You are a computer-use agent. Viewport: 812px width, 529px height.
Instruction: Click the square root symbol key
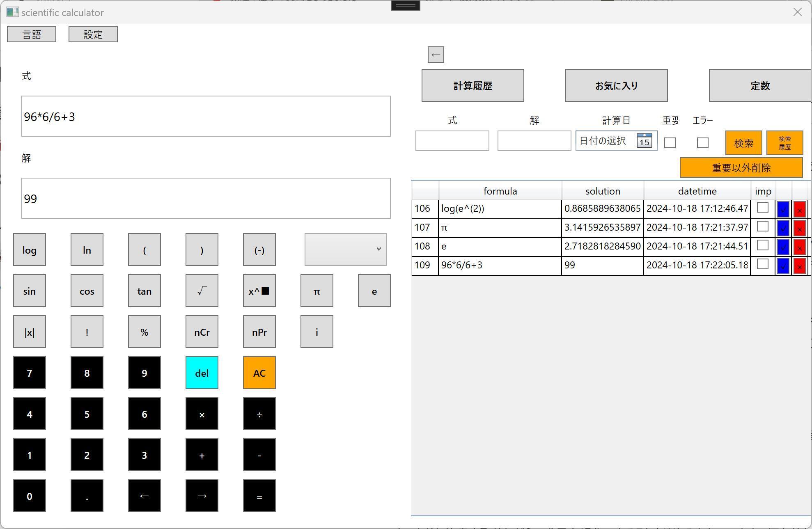coord(202,291)
